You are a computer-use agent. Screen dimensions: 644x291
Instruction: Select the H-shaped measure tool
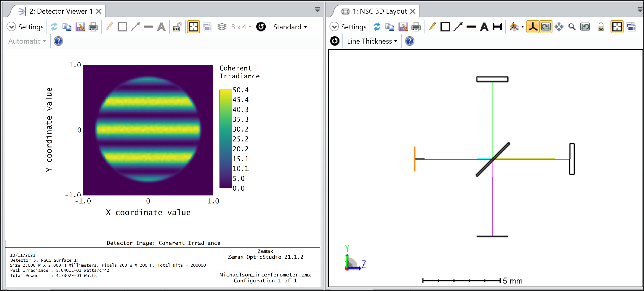tap(497, 27)
